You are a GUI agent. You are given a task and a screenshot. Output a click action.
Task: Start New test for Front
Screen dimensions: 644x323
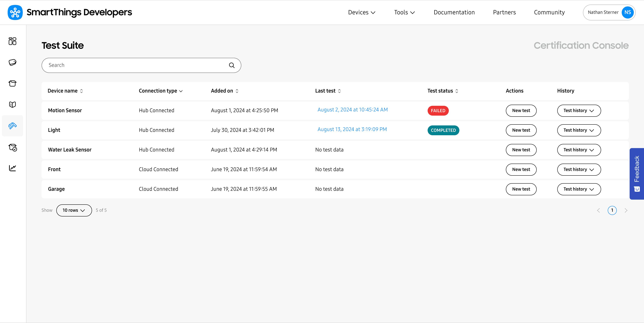click(x=521, y=170)
